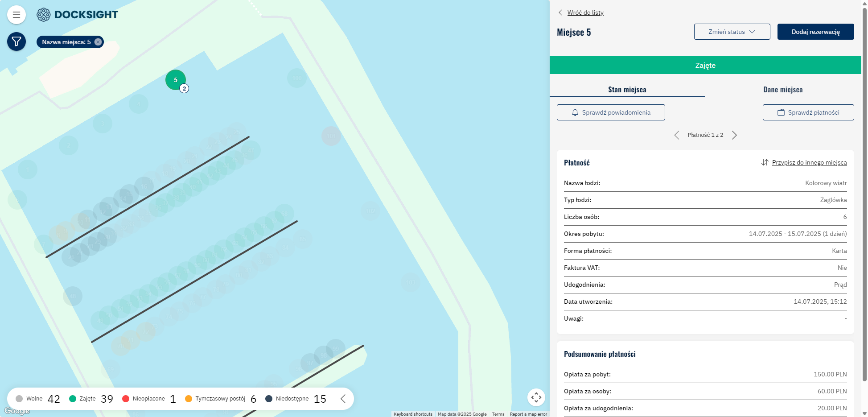Click 'Podsumowanie płatności' heading
This screenshot has height=417, width=868.
[600, 354]
